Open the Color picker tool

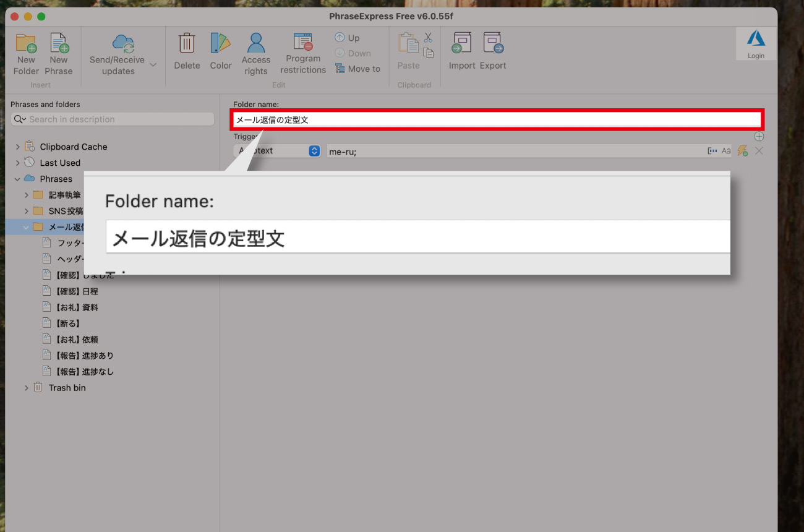[221, 51]
